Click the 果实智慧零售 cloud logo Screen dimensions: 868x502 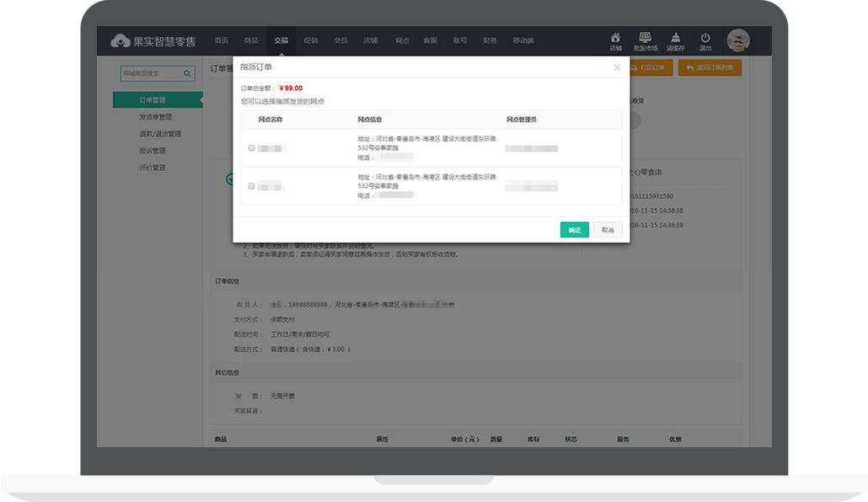pos(121,41)
